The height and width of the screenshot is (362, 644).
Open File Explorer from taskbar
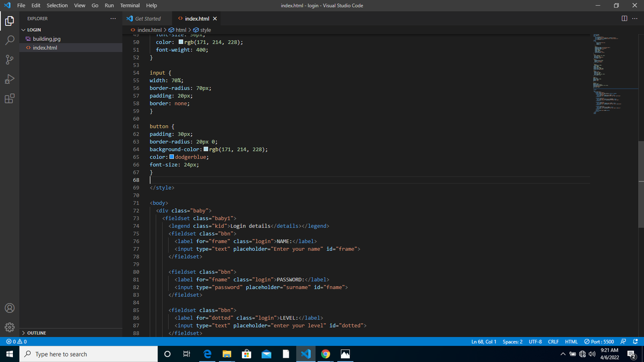pyautogui.click(x=226, y=354)
